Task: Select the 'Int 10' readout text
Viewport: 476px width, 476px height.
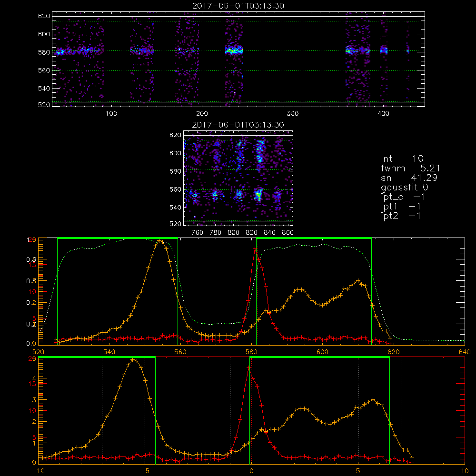Action: (402, 159)
